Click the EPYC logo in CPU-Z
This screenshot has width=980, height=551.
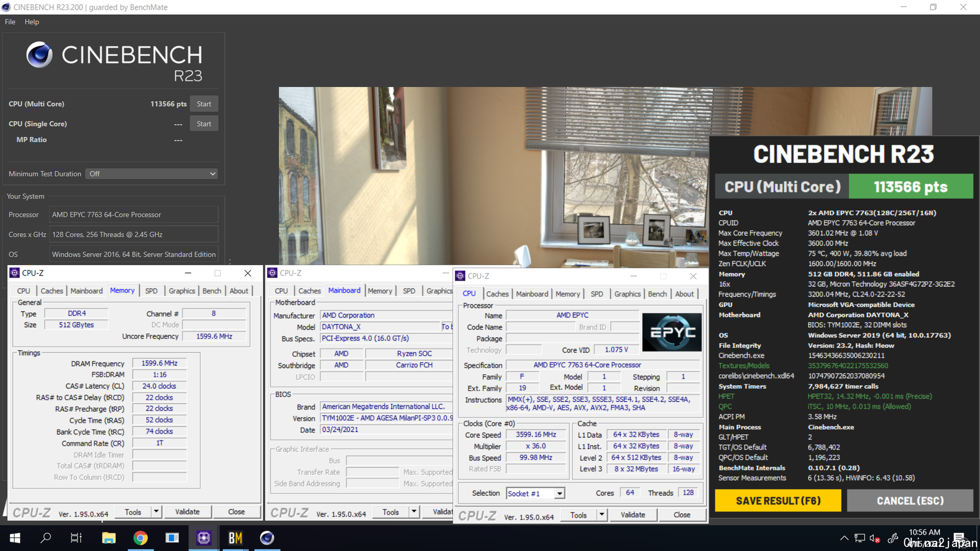click(x=672, y=333)
